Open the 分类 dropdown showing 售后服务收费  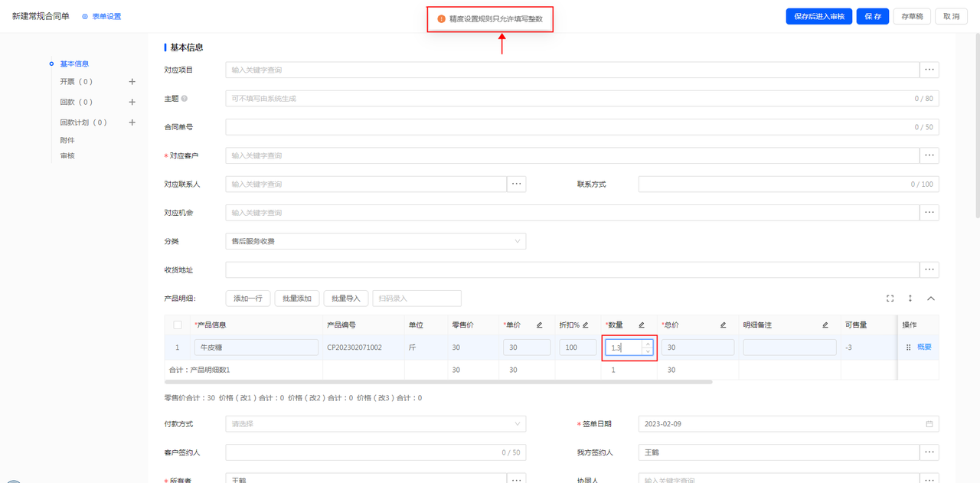click(376, 241)
